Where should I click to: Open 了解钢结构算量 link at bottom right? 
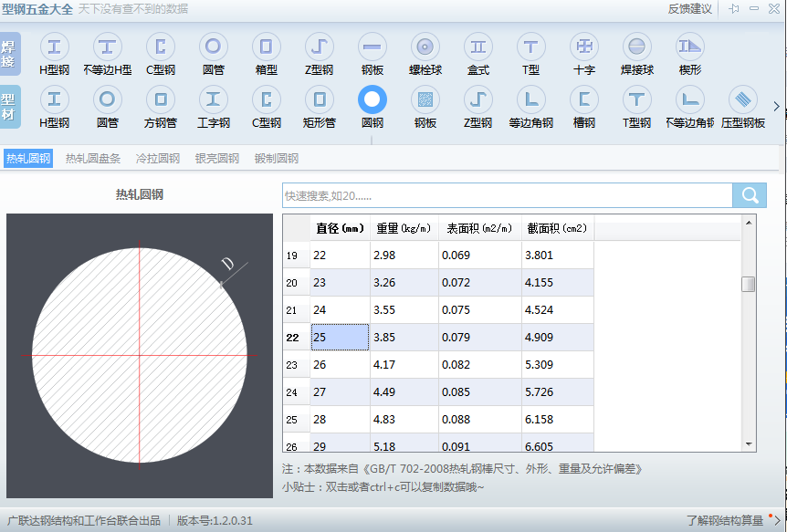tap(725, 520)
